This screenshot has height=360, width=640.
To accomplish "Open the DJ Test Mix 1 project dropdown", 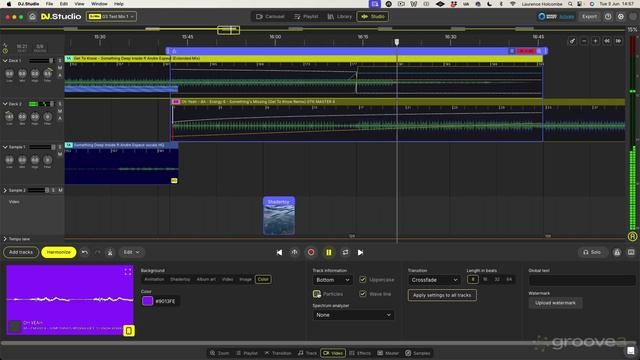I will click(x=111, y=17).
